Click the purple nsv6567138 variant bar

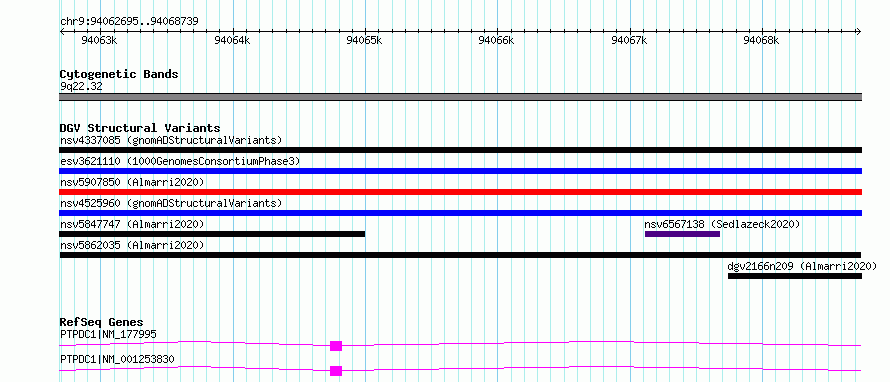[682, 234]
